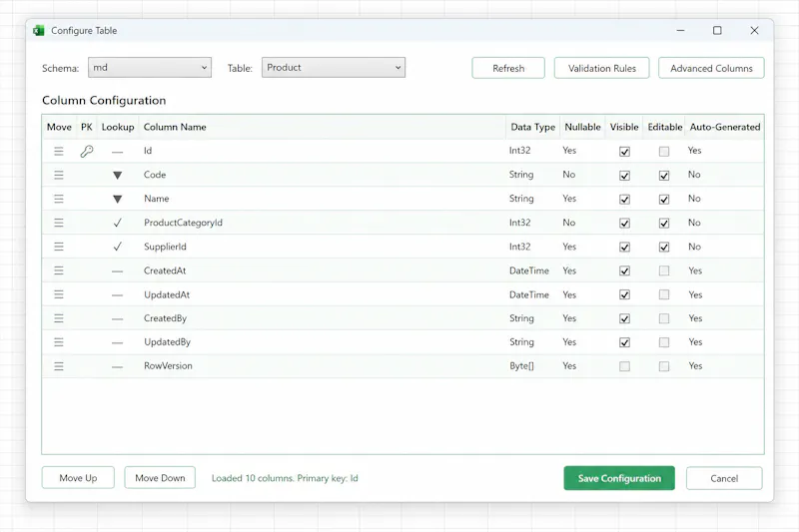
Task: Click the move handle for SupplierId row
Action: 59,247
